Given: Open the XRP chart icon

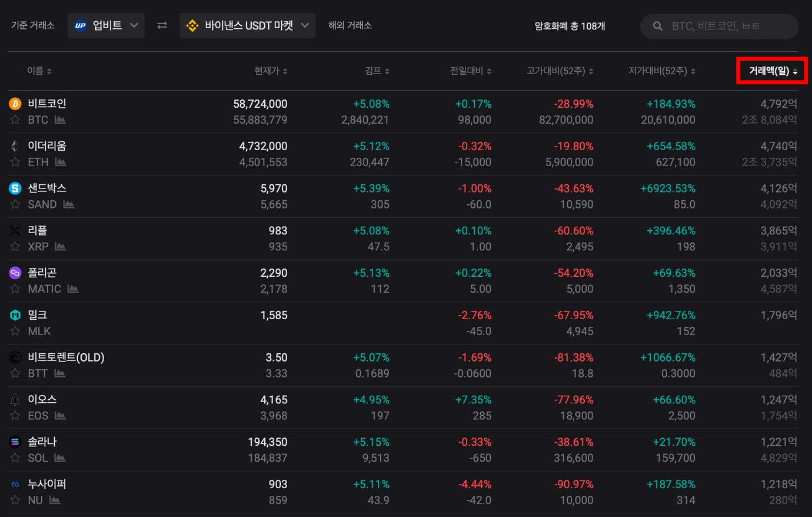Looking at the screenshot, I should [x=60, y=247].
